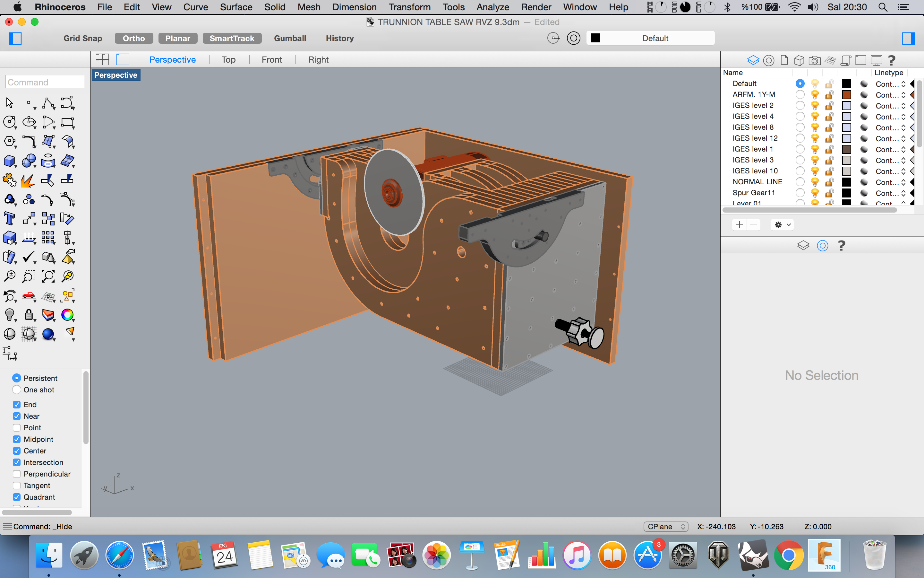
Task: Toggle the right sidebar panel
Action: click(908, 38)
